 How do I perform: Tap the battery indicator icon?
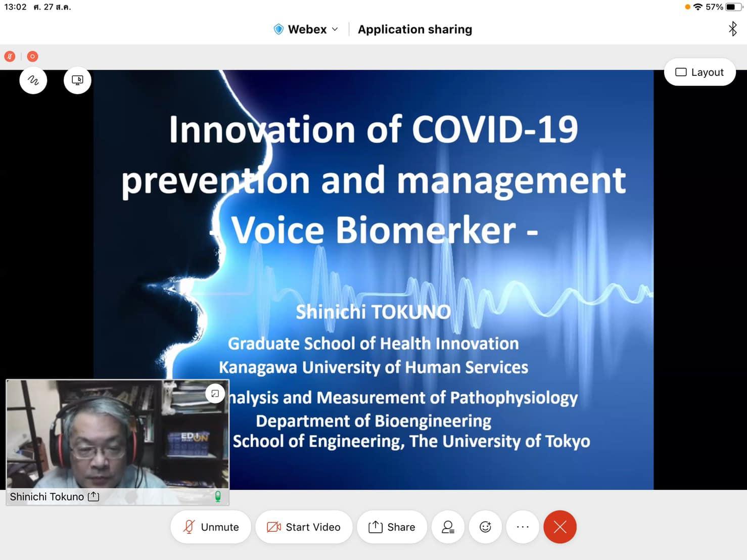[x=734, y=7]
